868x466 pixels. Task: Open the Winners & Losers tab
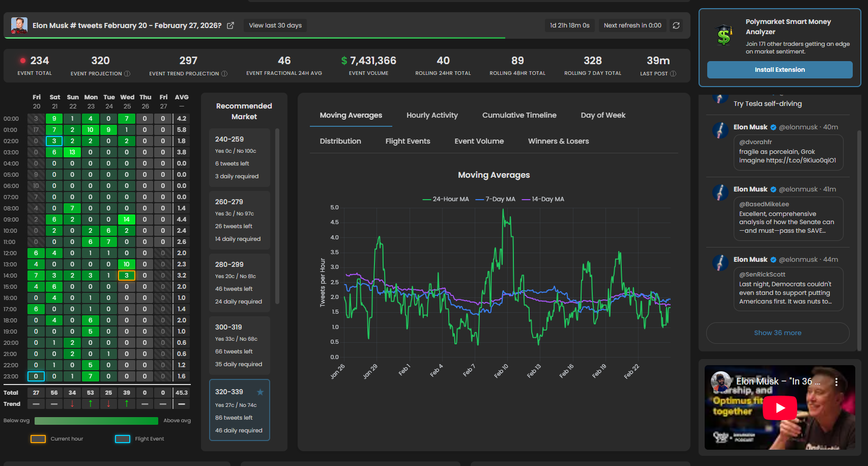[x=558, y=141]
